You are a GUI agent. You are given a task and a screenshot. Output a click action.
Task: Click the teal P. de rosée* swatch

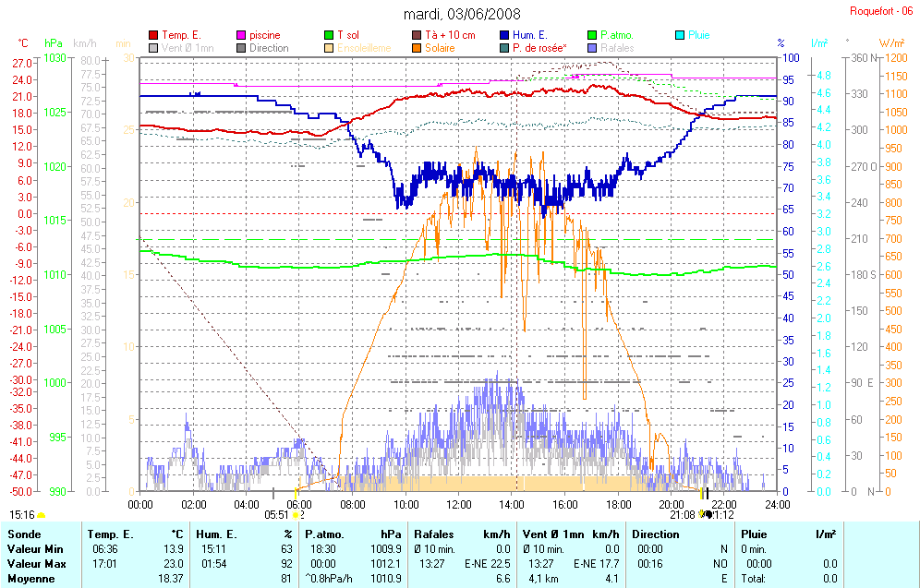click(x=504, y=48)
